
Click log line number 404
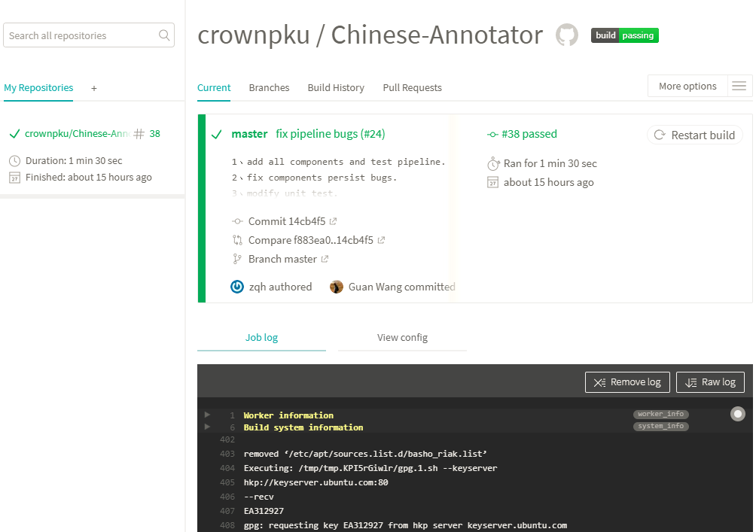(227, 468)
